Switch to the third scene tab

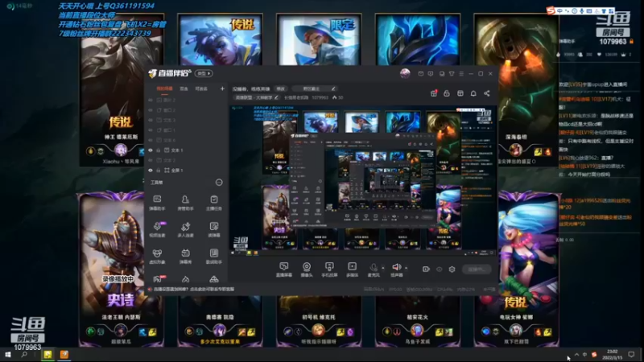201,88
